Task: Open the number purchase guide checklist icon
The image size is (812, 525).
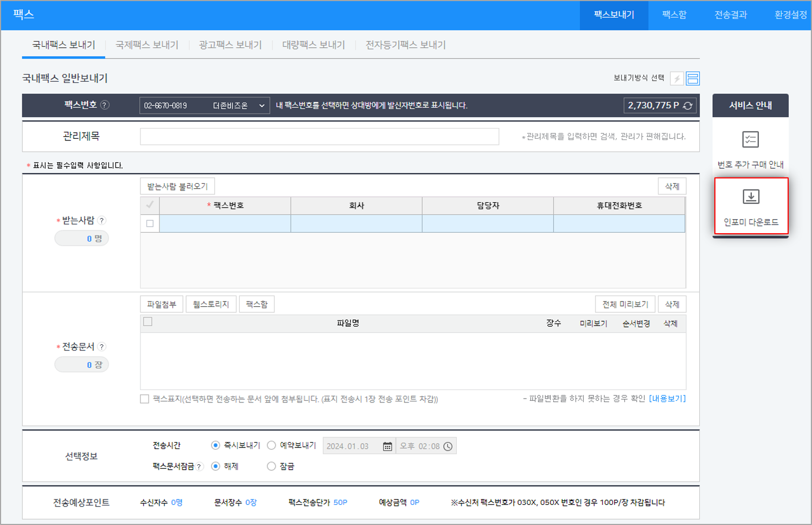Action: [x=750, y=140]
